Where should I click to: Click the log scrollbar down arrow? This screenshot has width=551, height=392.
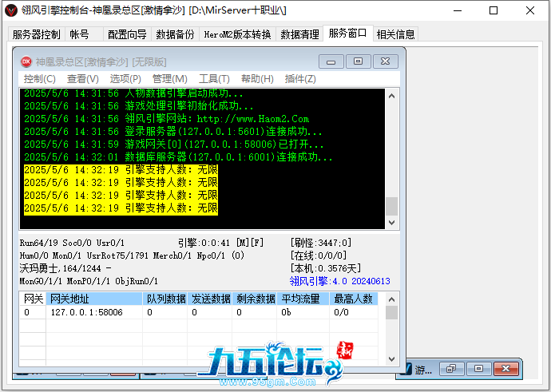pos(392,223)
